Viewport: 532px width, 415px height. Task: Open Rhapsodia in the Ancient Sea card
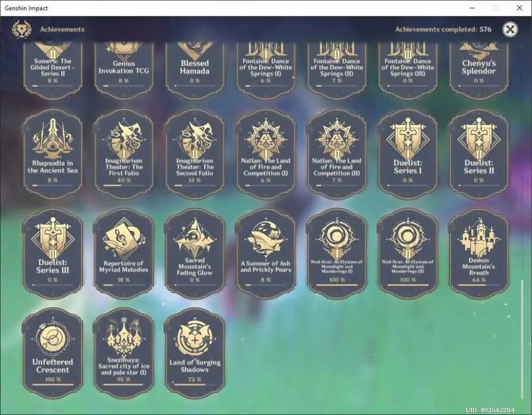(53, 154)
